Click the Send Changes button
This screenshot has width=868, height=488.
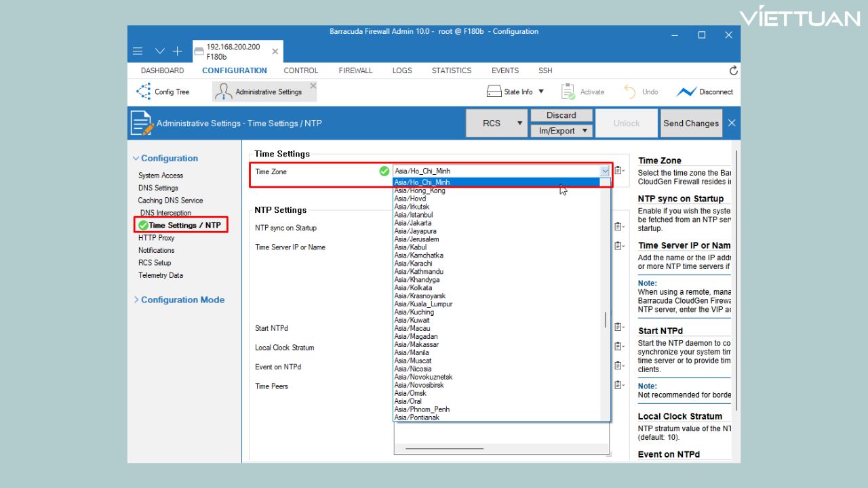click(690, 123)
